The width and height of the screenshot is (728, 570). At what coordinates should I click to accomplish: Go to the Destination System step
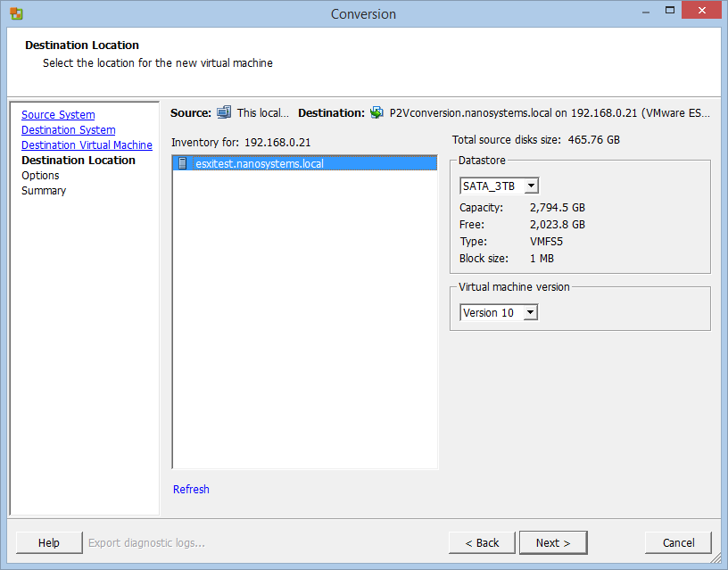(x=68, y=130)
